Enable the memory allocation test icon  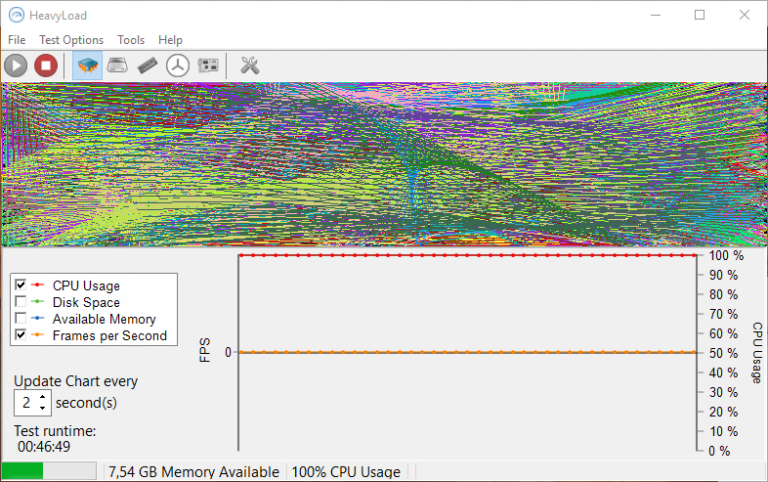148,66
